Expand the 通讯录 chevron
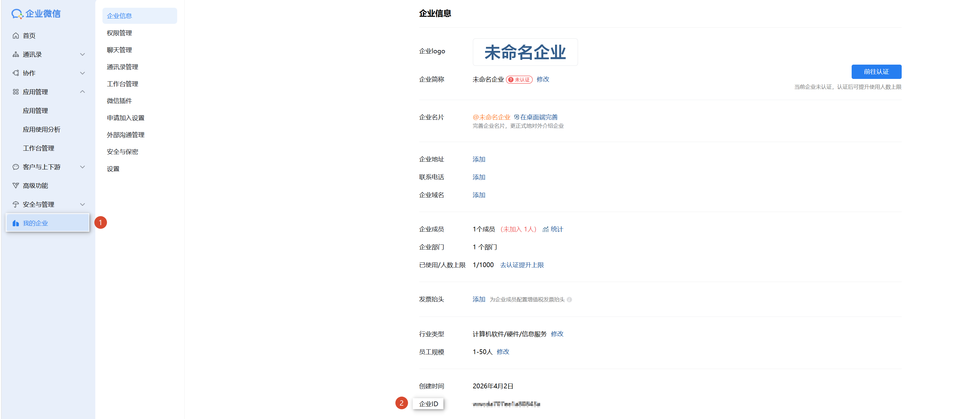 [x=82, y=54]
